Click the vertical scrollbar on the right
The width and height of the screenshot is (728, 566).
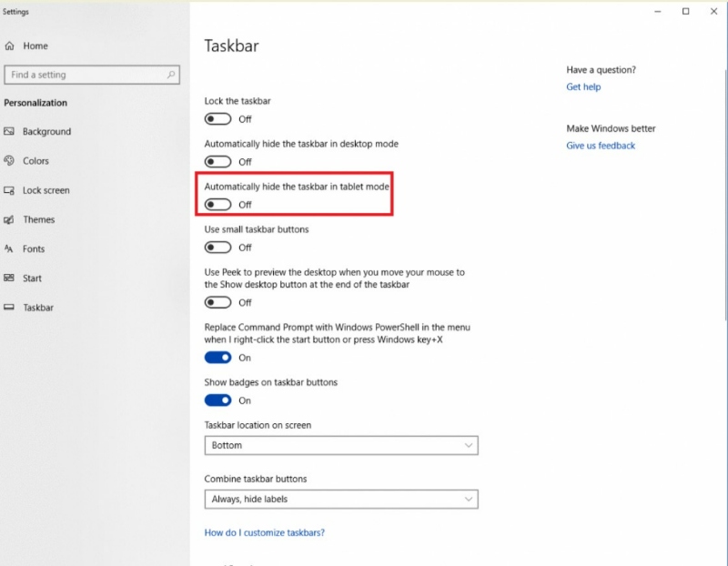(x=725, y=195)
